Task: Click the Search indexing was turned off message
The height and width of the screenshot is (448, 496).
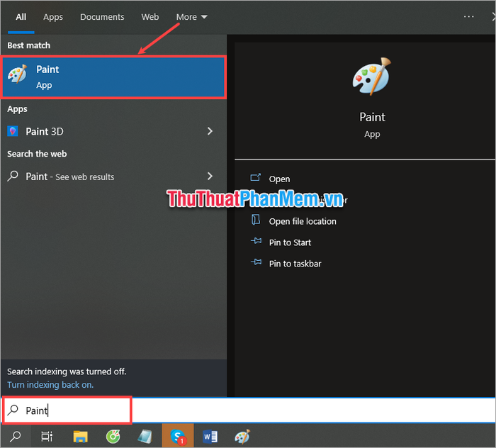Action: coord(67,371)
